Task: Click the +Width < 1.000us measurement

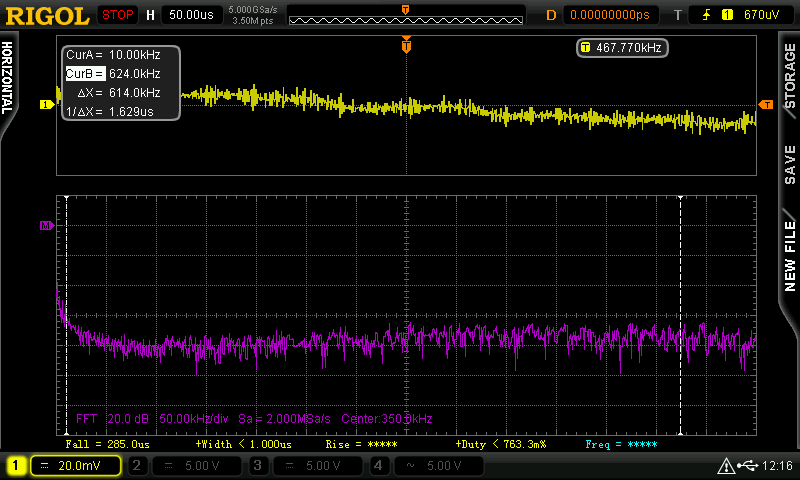Action: click(x=244, y=444)
